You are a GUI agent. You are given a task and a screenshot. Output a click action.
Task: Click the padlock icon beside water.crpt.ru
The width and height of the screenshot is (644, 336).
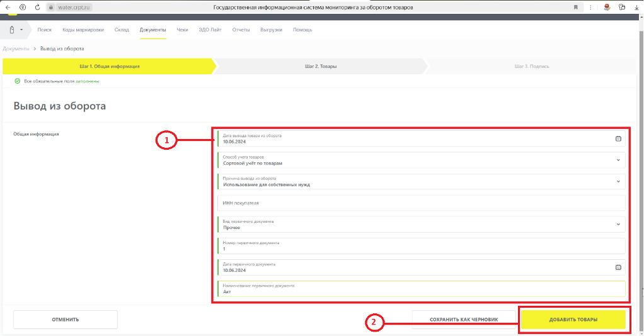coord(51,8)
